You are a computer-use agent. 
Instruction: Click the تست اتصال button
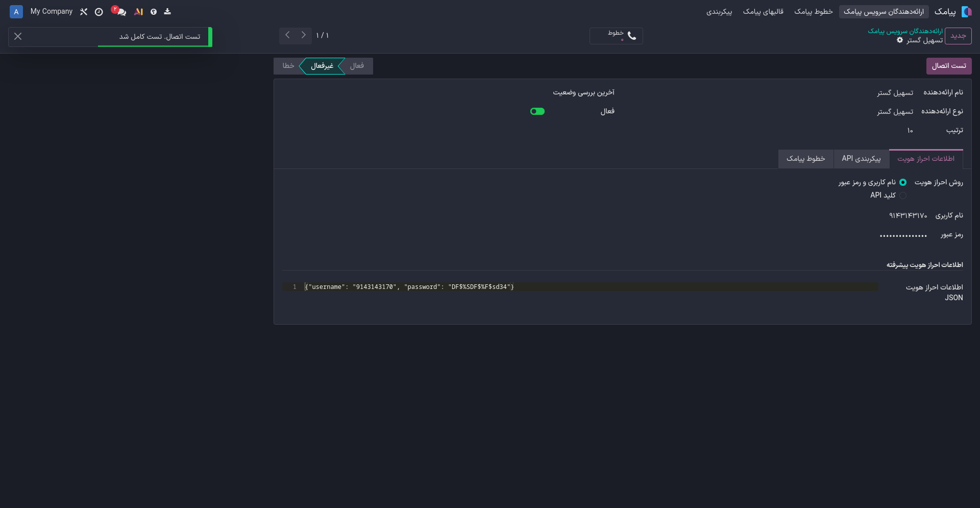[x=948, y=66]
